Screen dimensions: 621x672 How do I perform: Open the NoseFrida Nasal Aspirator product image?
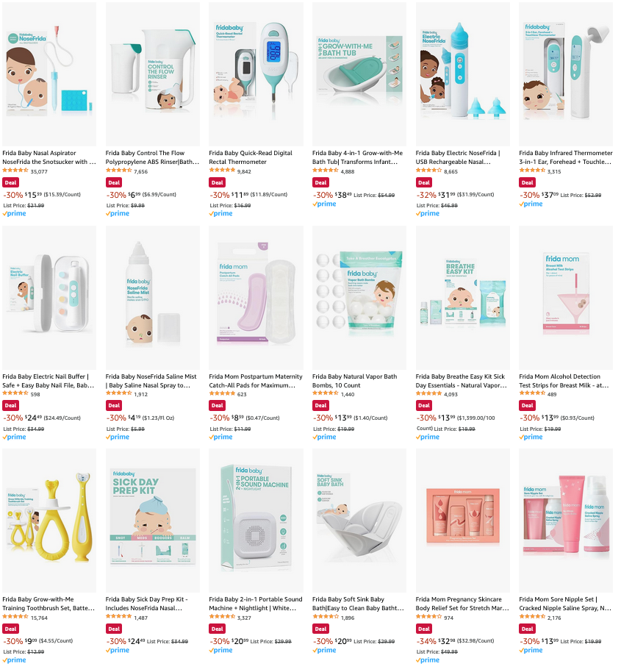tap(49, 74)
